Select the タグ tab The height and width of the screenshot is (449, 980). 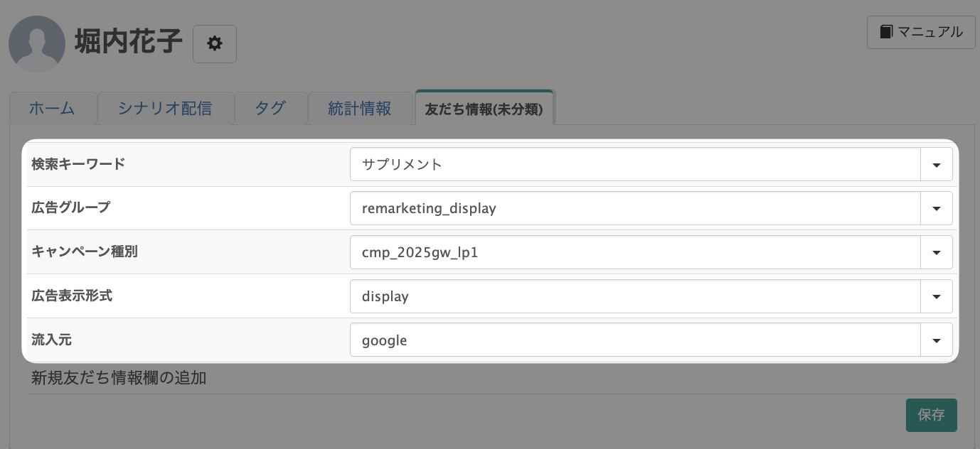click(x=270, y=109)
